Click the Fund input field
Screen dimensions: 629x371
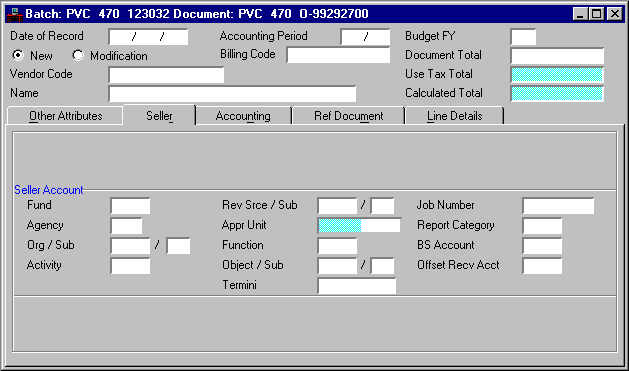130,206
